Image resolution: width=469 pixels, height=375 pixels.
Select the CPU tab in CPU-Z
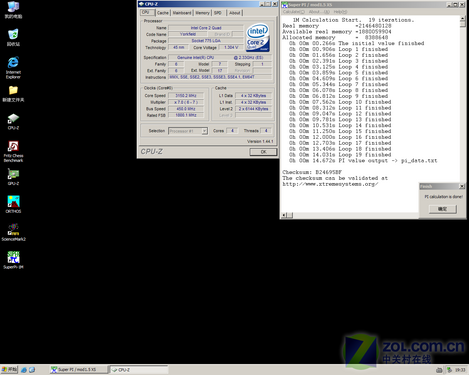click(147, 12)
